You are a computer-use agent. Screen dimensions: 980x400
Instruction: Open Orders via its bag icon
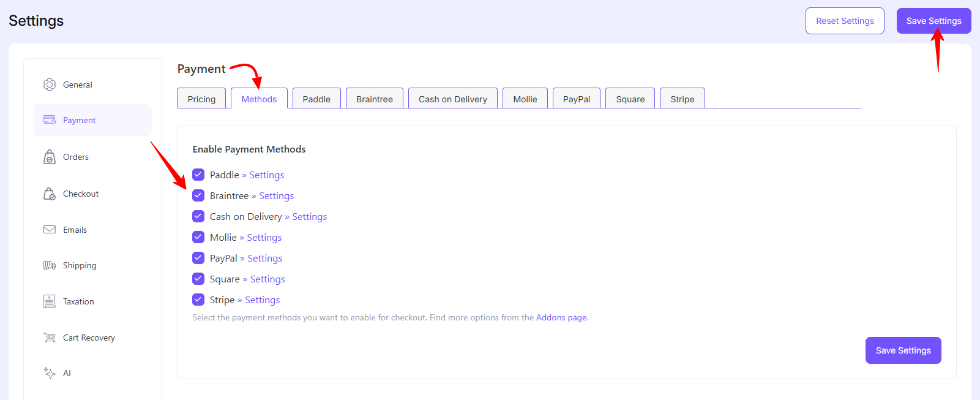pos(50,157)
